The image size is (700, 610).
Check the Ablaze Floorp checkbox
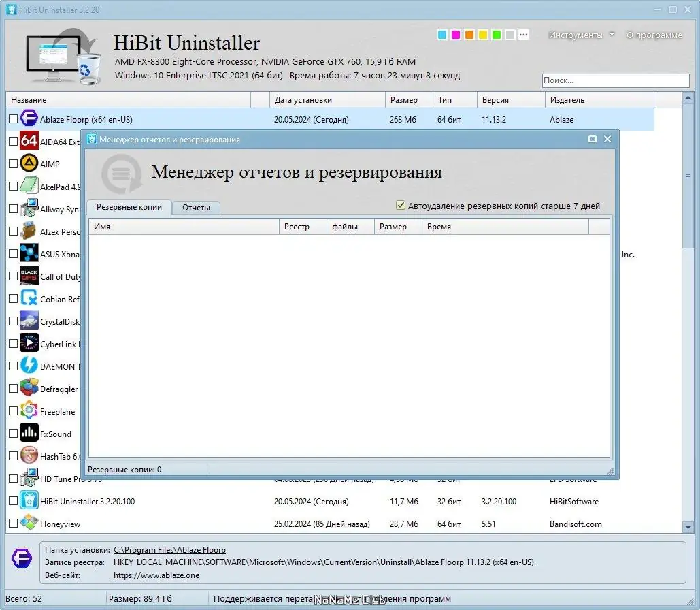pos(13,119)
